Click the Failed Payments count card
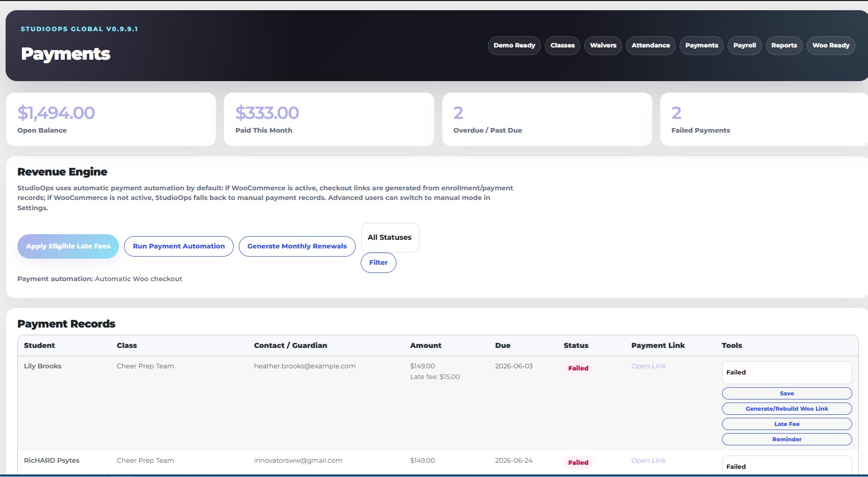The width and height of the screenshot is (868, 477). coord(764,119)
